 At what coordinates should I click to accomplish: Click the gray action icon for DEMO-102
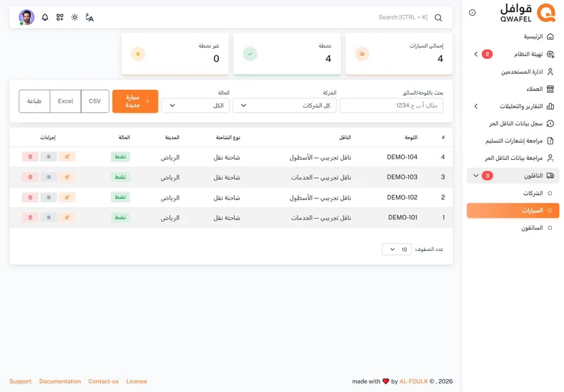pyautogui.click(x=49, y=197)
